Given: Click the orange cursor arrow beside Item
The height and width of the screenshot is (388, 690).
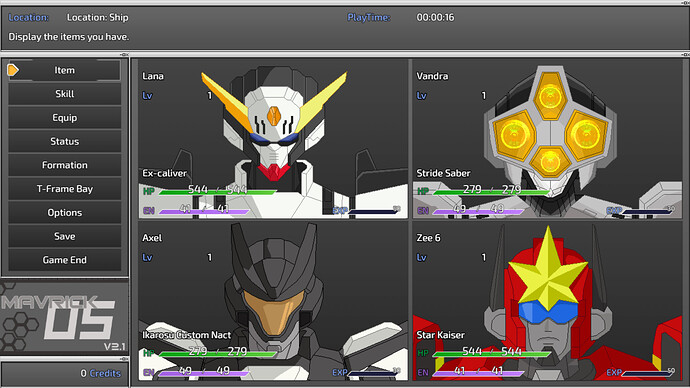Looking at the screenshot, I should pyautogui.click(x=13, y=70).
